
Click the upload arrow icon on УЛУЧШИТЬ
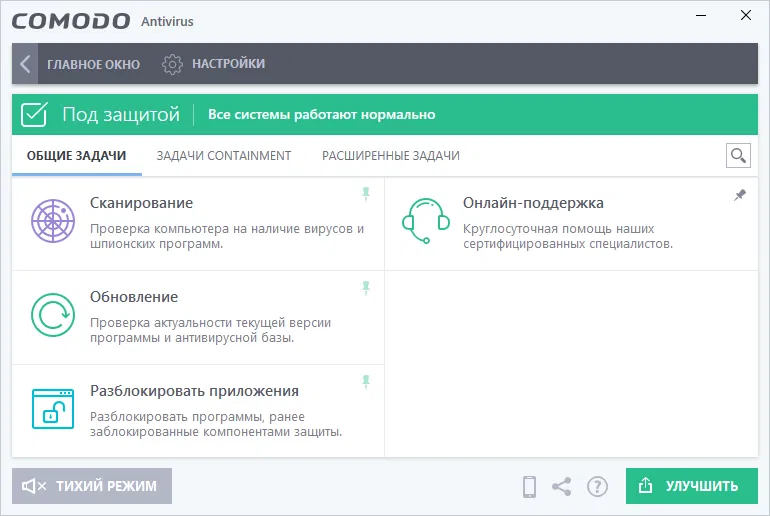(x=645, y=486)
